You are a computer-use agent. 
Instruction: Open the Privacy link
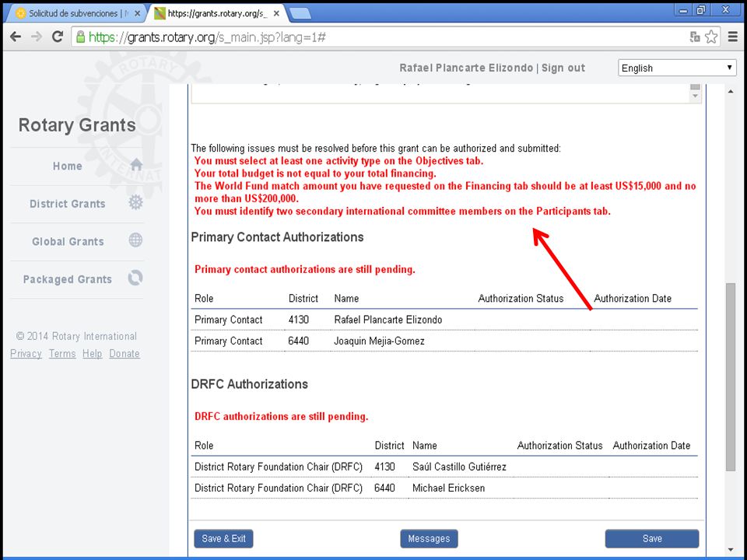coord(26,353)
